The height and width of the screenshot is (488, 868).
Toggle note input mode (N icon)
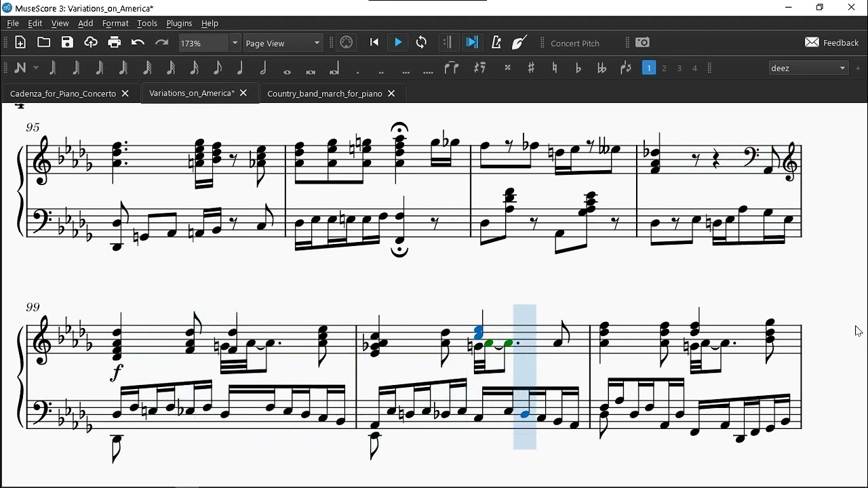(20, 68)
